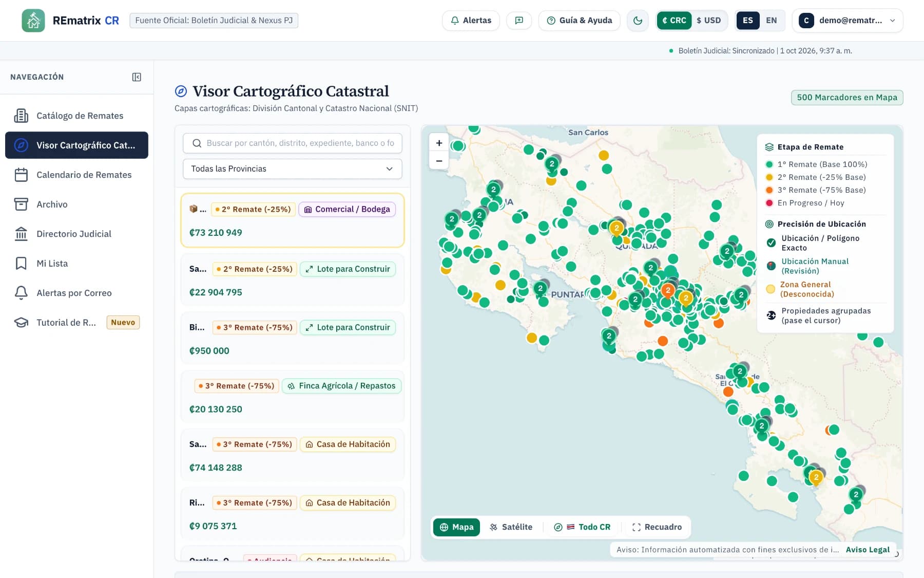Click the map zoom out minus button

439,161
